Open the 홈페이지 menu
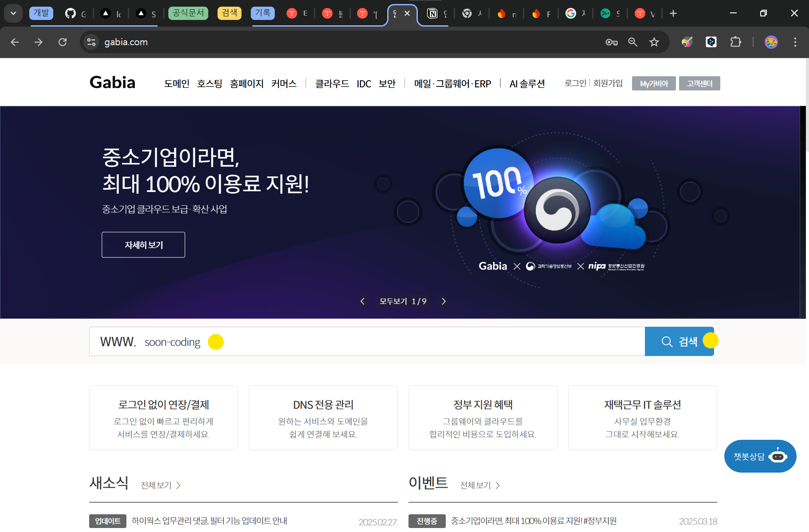 (x=247, y=83)
